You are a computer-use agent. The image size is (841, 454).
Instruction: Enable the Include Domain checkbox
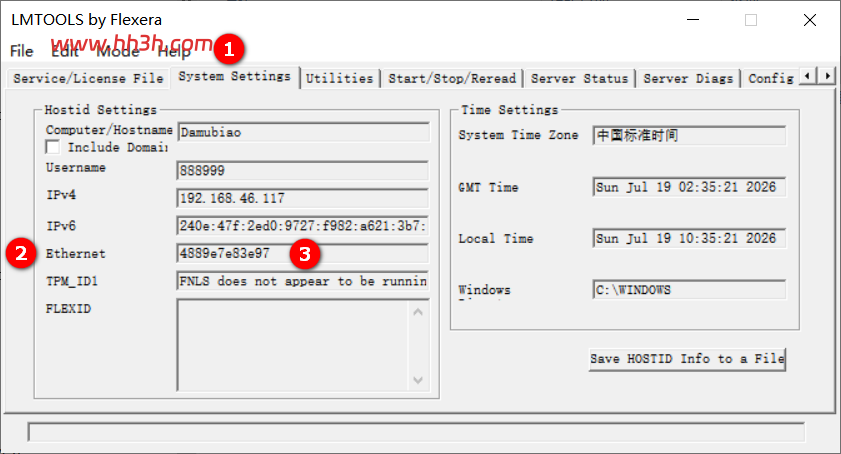pyautogui.click(x=53, y=147)
